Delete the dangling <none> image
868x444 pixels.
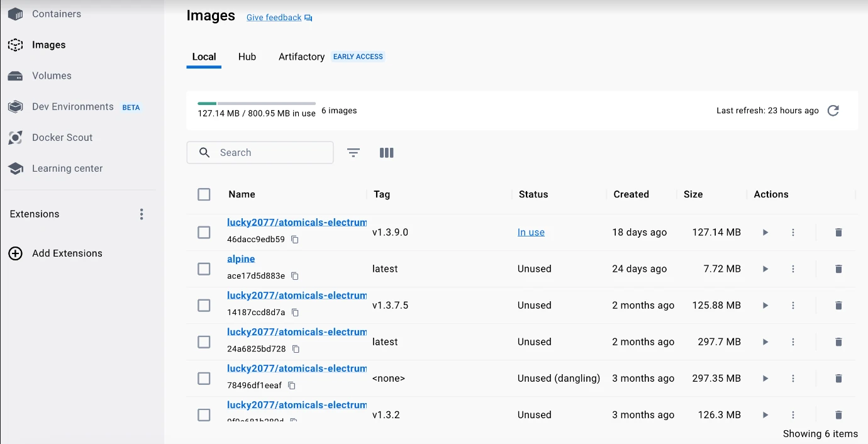coord(838,379)
